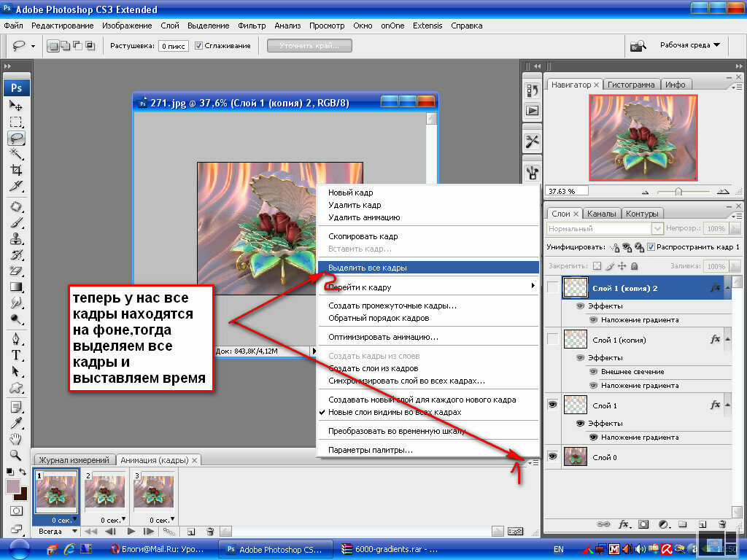
Task: Toggle Распространить кадр 1 checkbox
Action: pyautogui.click(x=651, y=247)
